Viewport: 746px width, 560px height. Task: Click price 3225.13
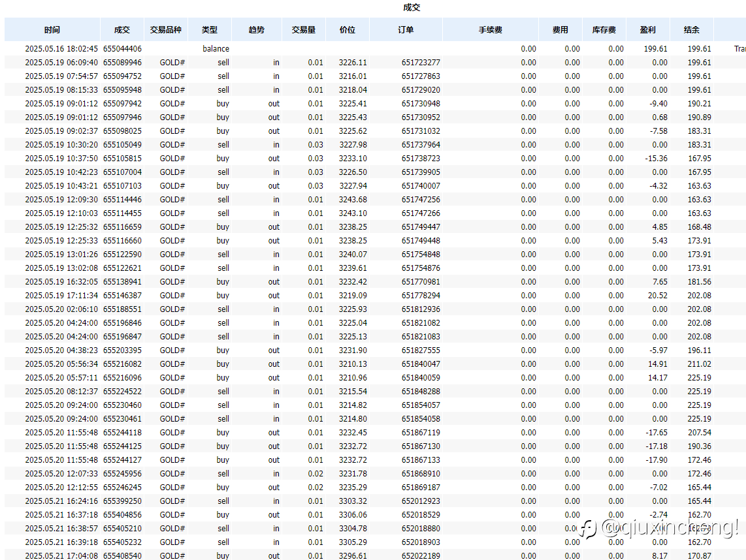point(353,337)
